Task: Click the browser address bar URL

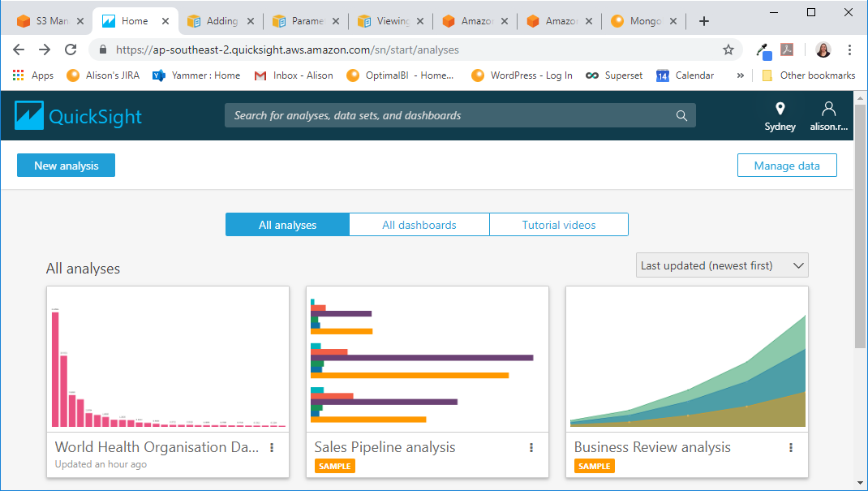Action: (x=287, y=50)
